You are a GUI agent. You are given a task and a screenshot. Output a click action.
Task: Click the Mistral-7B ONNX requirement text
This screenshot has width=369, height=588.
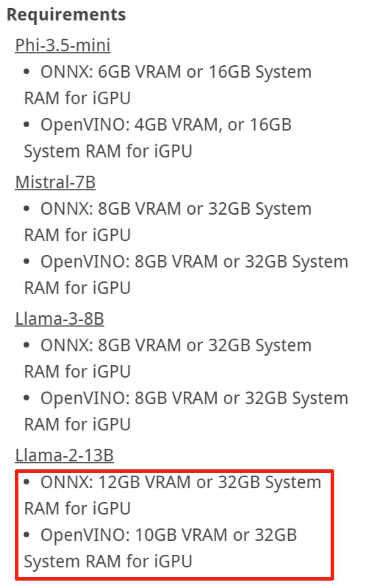176,209
